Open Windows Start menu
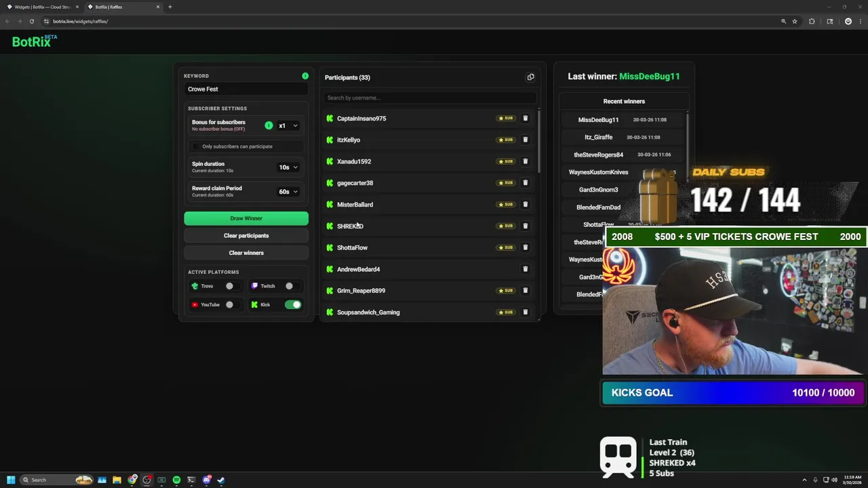This screenshot has height=488, width=868. [x=11, y=480]
